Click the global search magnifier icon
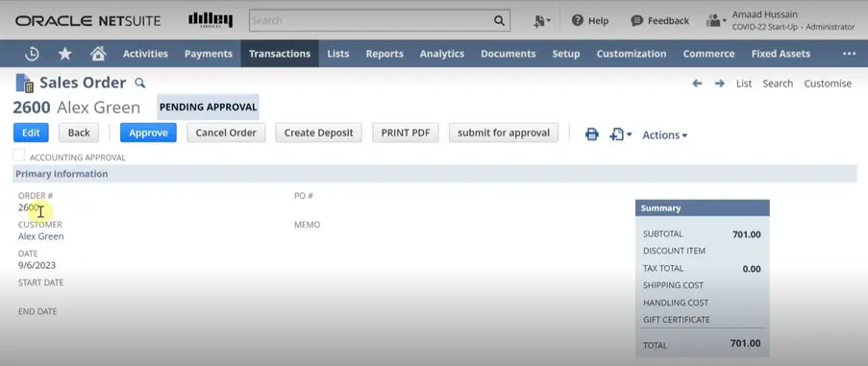868x366 pixels. tap(499, 20)
